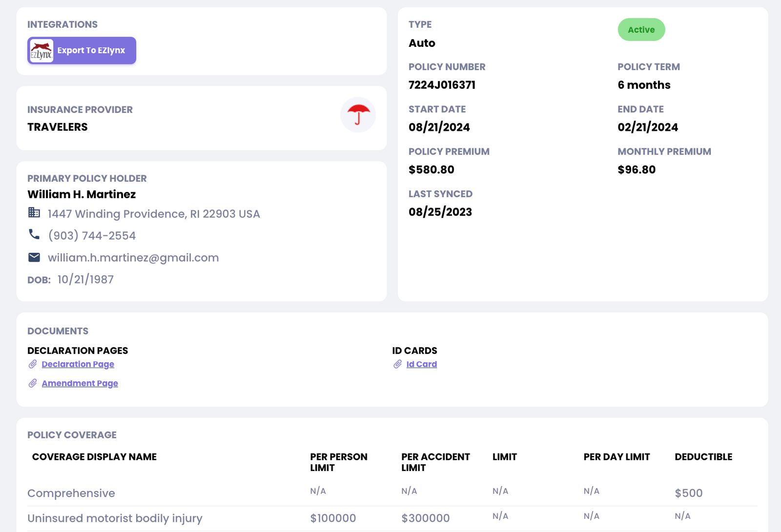Select the paperclip icon beside Id Card

pos(398,364)
